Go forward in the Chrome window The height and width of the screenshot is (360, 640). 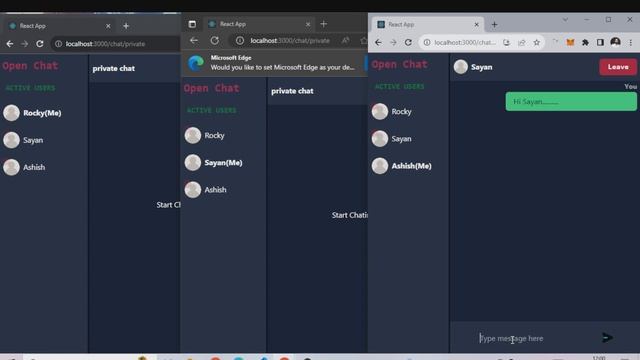coord(393,42)
